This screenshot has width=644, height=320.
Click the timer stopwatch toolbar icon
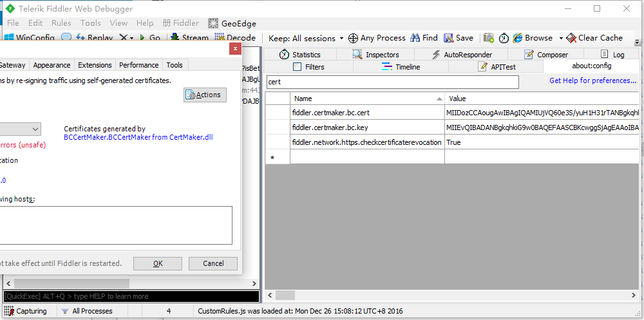coord(504,38)
